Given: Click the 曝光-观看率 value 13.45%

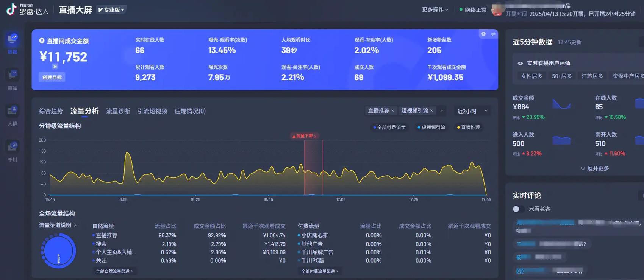Looking at the screenshot, I should tap(222, 50).
